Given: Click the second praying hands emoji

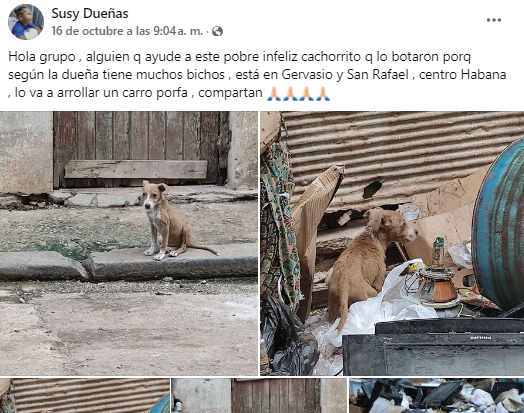Looking at the screenshot, I should (290, 94).
